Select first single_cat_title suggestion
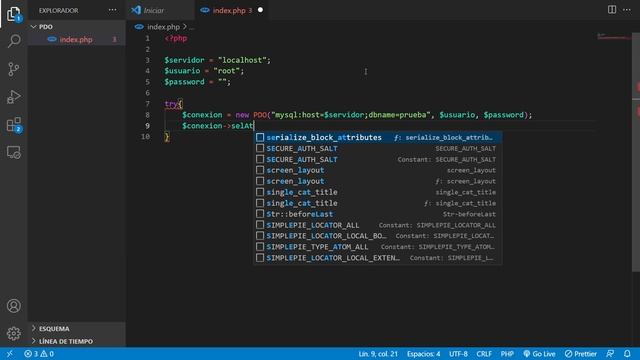 pyautogui.click(x=378, y=192)
